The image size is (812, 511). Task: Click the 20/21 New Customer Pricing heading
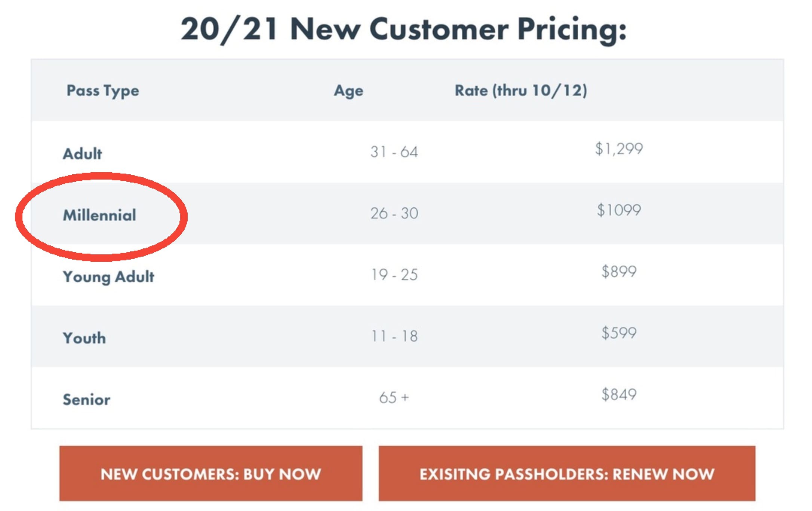click(x=404, y=29)
